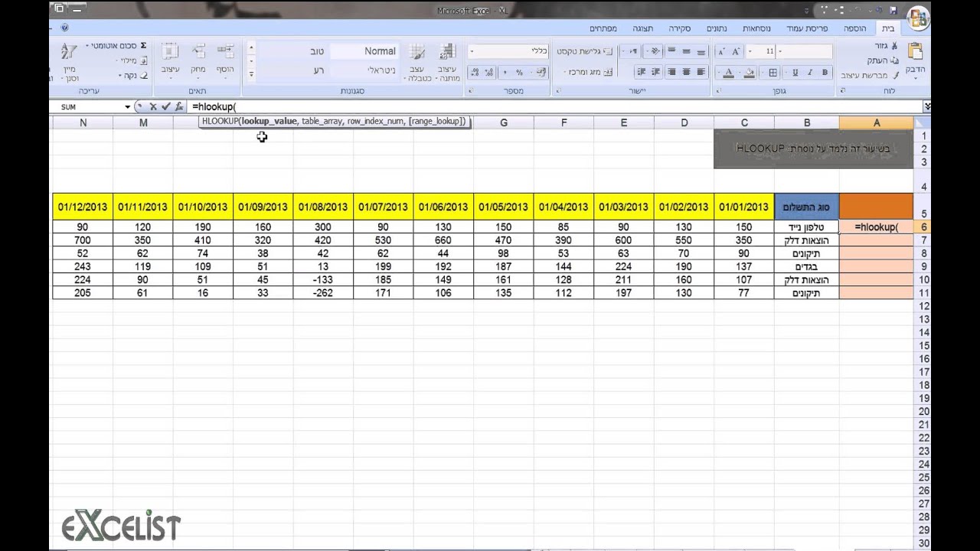
Task: Click the Percent Style icon
Action: [519, 73]
